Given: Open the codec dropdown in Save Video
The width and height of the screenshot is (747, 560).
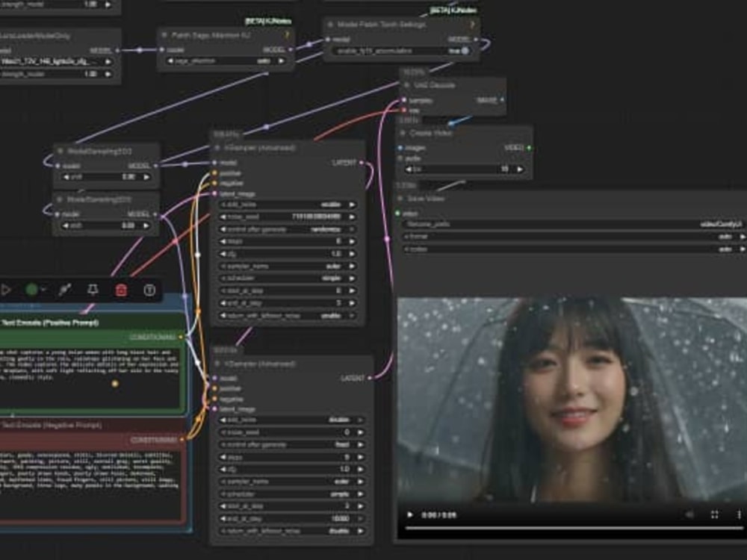Looking at the screenshot, I should coord(574,249).
